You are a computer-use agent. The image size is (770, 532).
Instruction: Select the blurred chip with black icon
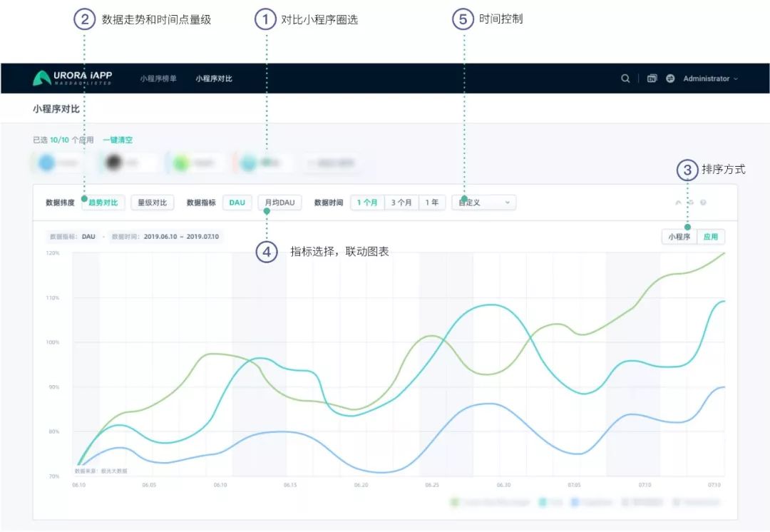pos(128,163)
